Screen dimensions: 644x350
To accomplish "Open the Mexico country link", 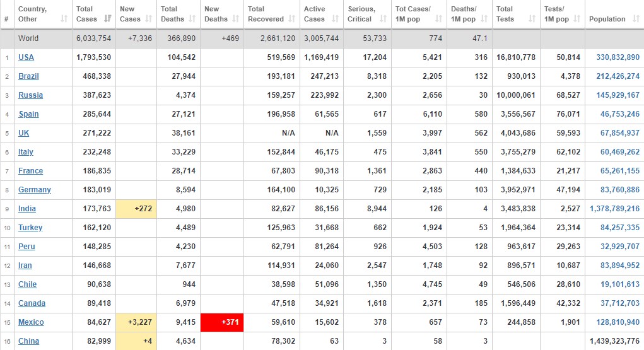I will click(31, 322).
